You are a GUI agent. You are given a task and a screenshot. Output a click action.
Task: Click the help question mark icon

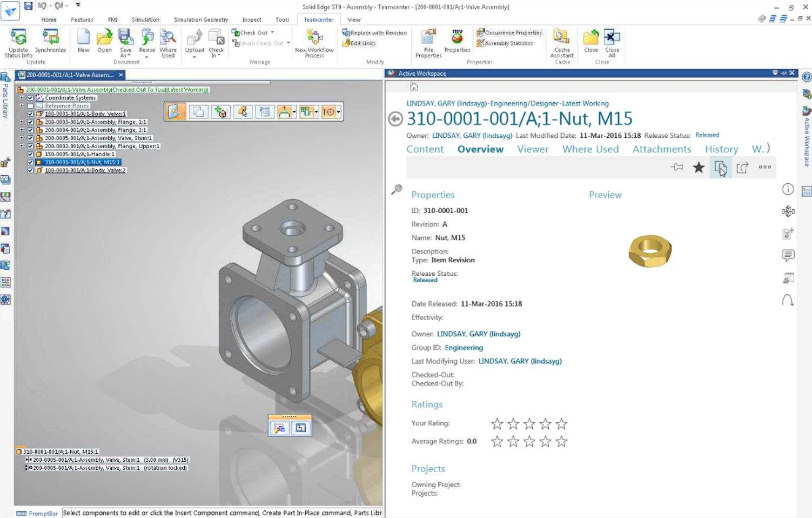pyautogui.click(x=807, y=77)
